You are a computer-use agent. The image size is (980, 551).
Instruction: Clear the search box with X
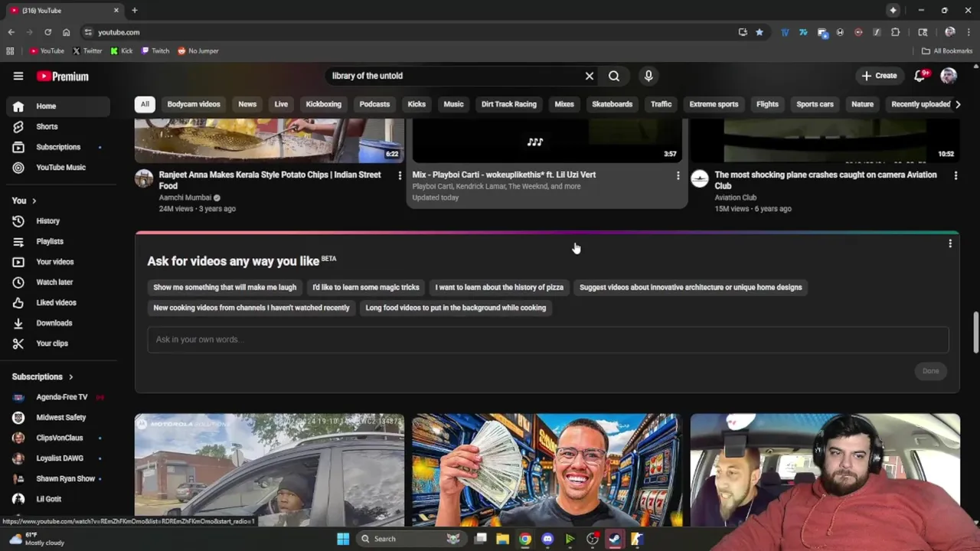click(590, 76)
